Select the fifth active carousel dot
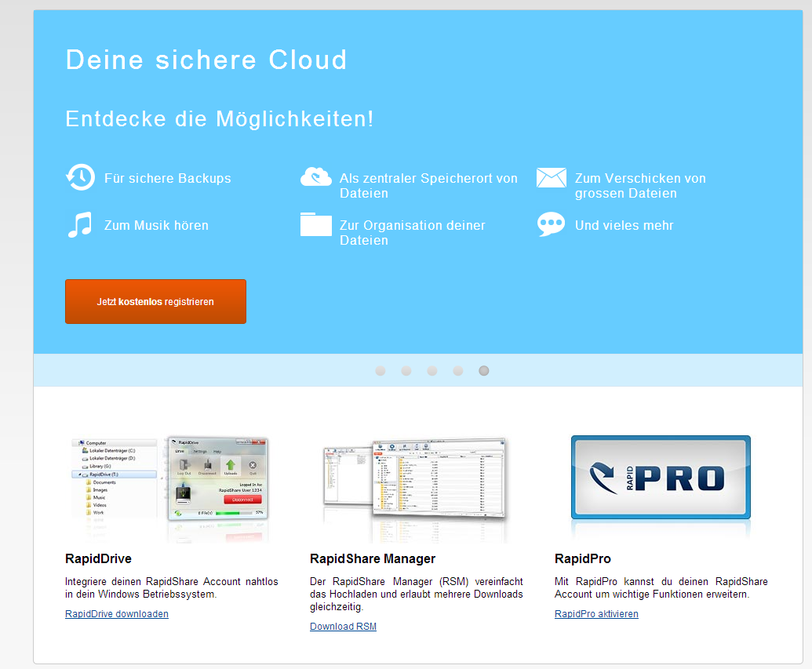 coord(484,371)
